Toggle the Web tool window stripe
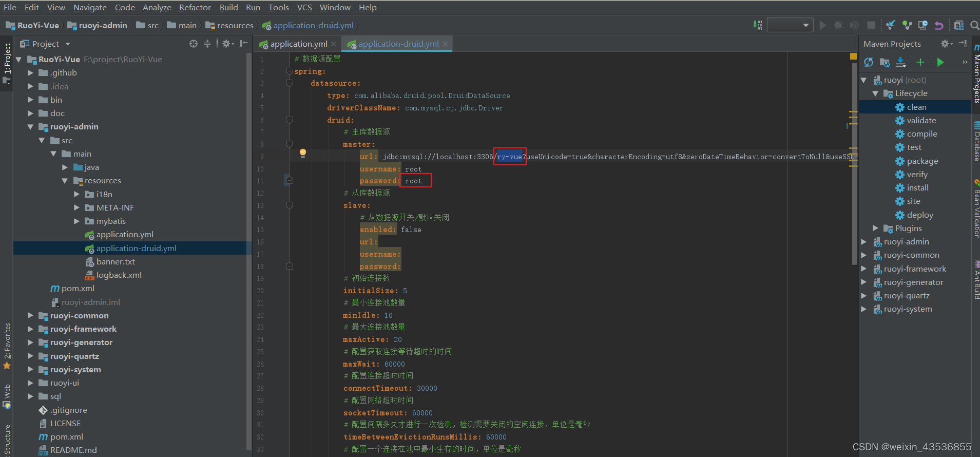980x457 pixels. 7,396
